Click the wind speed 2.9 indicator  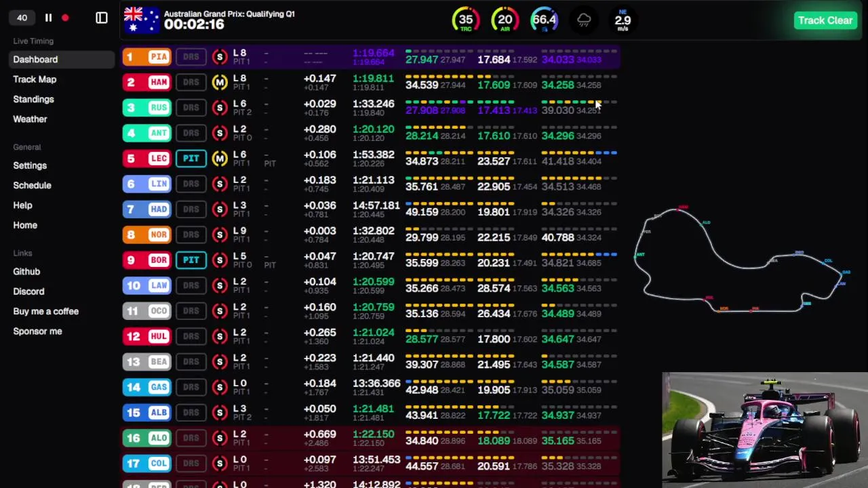tap(623, 20)
